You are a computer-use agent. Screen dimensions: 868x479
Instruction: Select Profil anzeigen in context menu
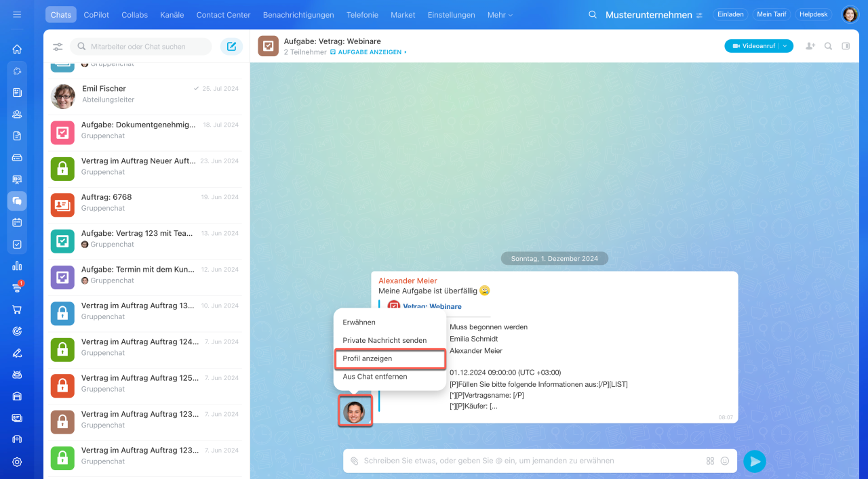coord(390,358)
